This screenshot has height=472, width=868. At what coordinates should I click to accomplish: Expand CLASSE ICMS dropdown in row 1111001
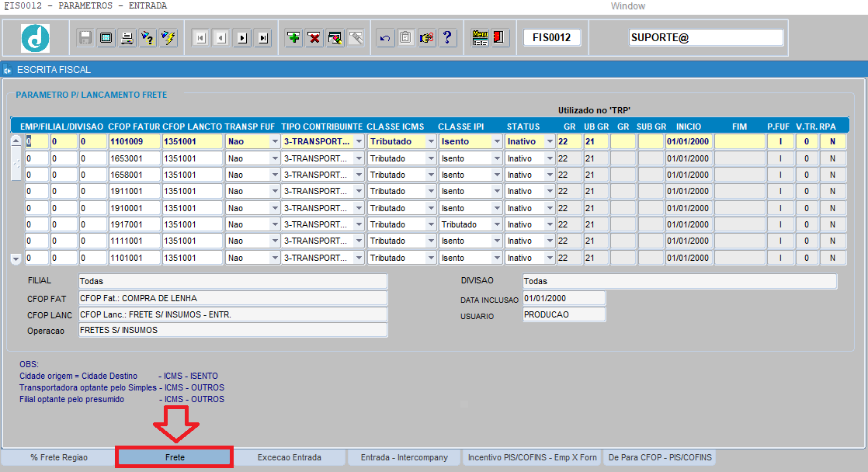(431, 241)
